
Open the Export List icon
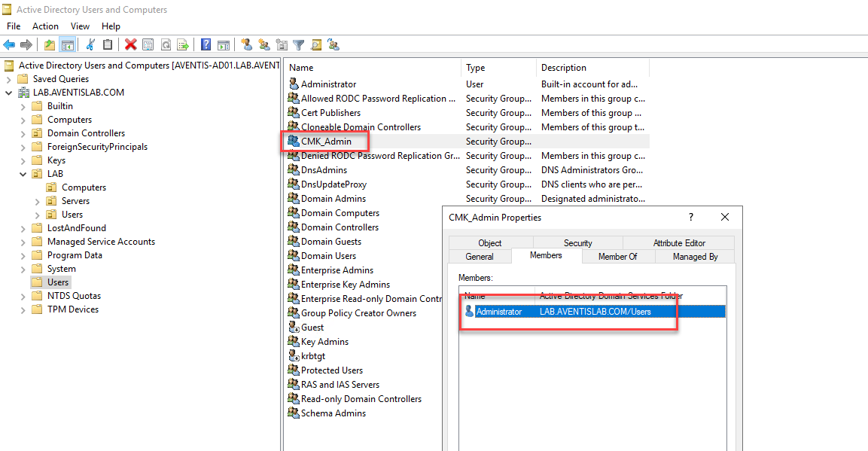(x=184, y=44)
